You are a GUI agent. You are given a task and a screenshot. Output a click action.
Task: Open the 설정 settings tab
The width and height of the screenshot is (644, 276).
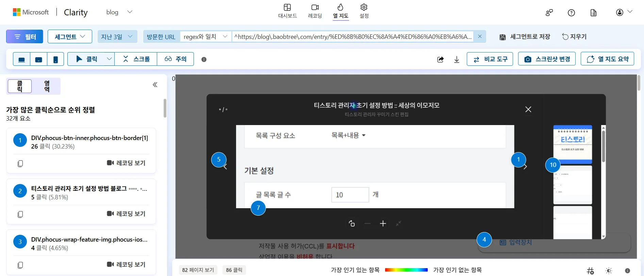pos(364,11)
